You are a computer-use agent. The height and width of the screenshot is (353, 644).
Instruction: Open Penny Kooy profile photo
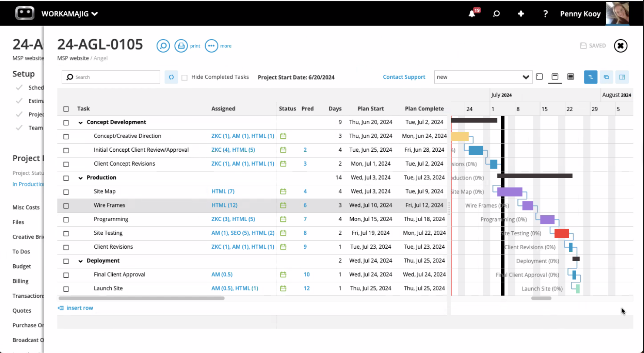(617, 13)
